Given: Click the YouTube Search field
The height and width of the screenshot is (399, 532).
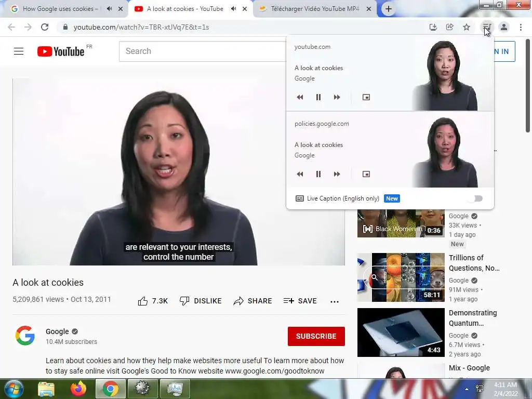Looking at the screenshot, I should point(203,51).
